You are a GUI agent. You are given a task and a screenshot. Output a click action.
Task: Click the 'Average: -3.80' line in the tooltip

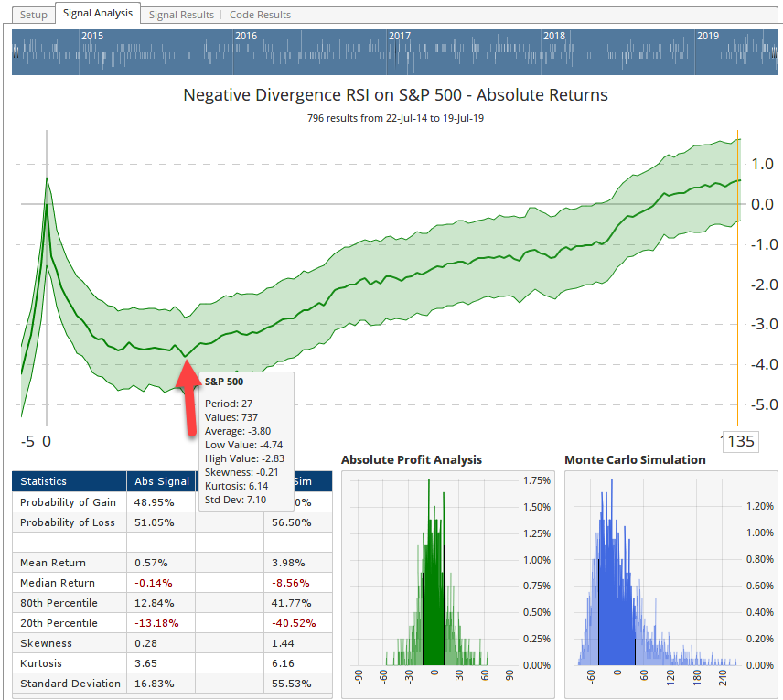238,431
